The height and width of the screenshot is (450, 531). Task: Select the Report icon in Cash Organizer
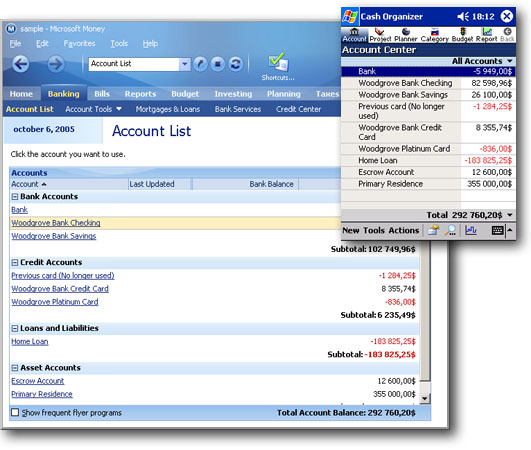coord(487,35)
